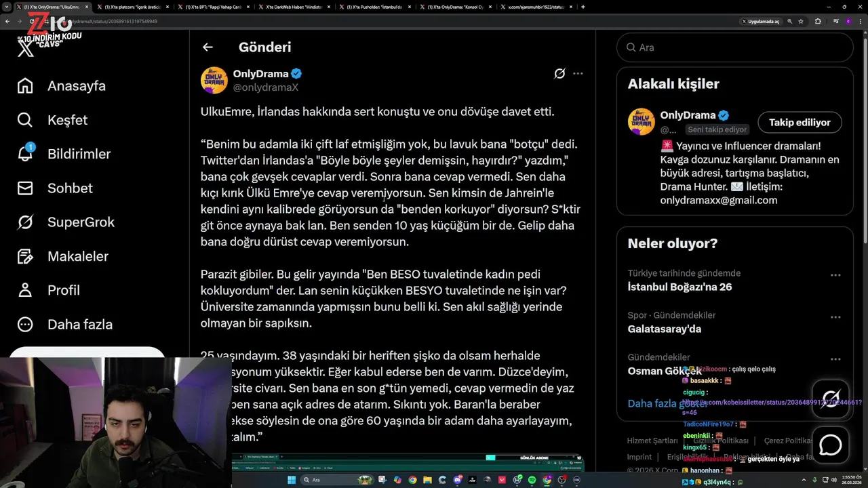Open Spotify from the taskbar
Screen dimensions: 868x488
(x=532, y=480)
